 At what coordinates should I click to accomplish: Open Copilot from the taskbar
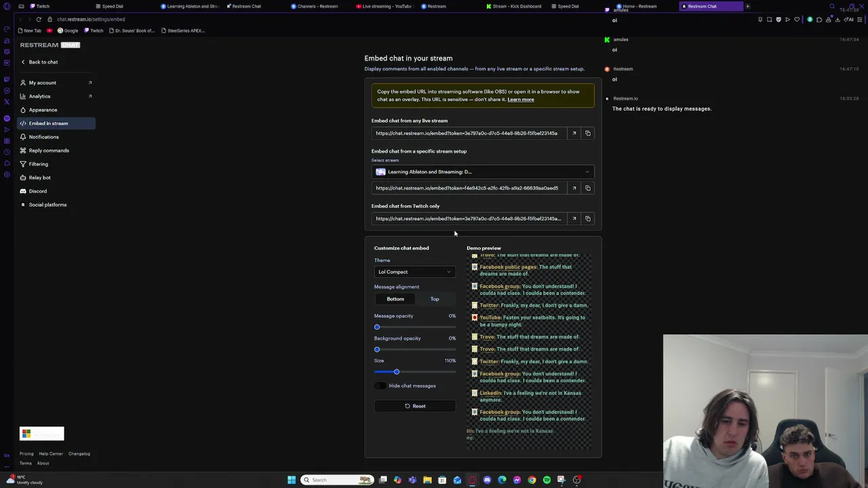tap(397, 480)
